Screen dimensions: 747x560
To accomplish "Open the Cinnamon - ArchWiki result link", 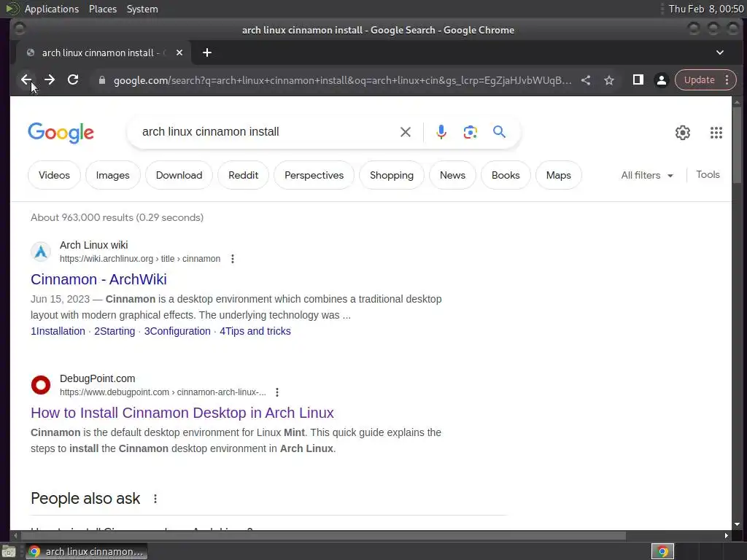I will (98, 279).
